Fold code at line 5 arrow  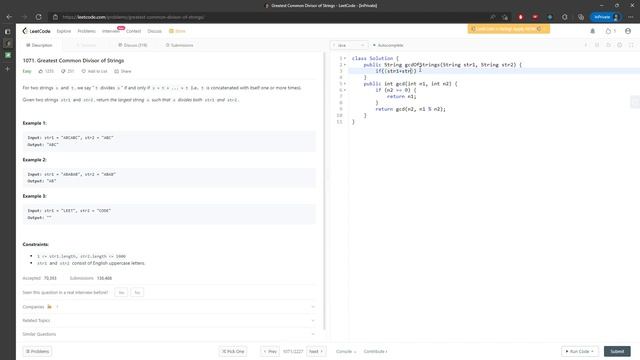[x=345, y=84]
